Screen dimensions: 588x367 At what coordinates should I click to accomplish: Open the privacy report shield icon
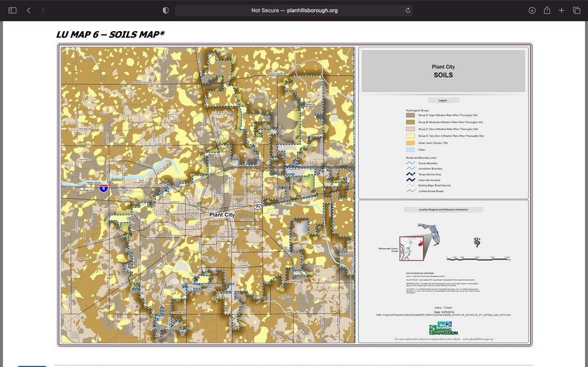click(x=166, y=11)
